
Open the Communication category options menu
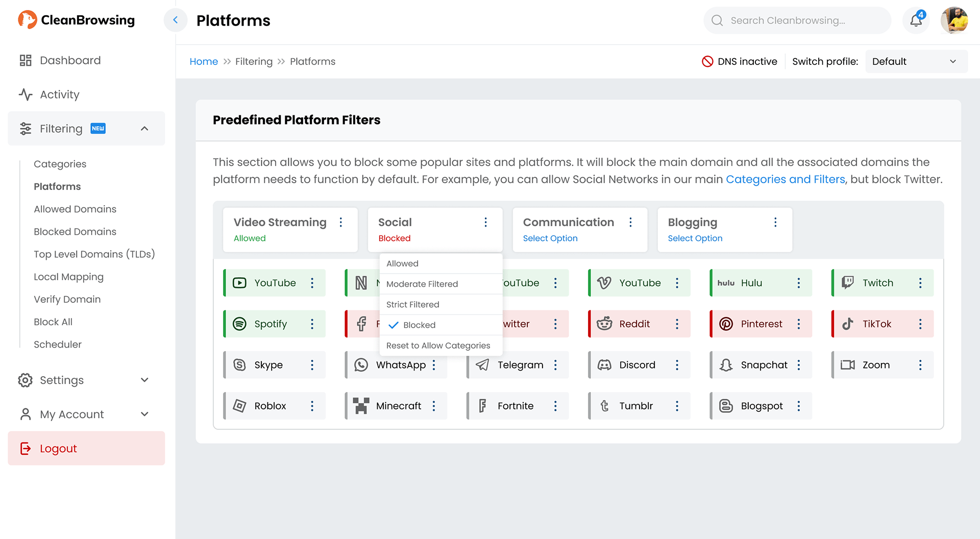(630, 223)
